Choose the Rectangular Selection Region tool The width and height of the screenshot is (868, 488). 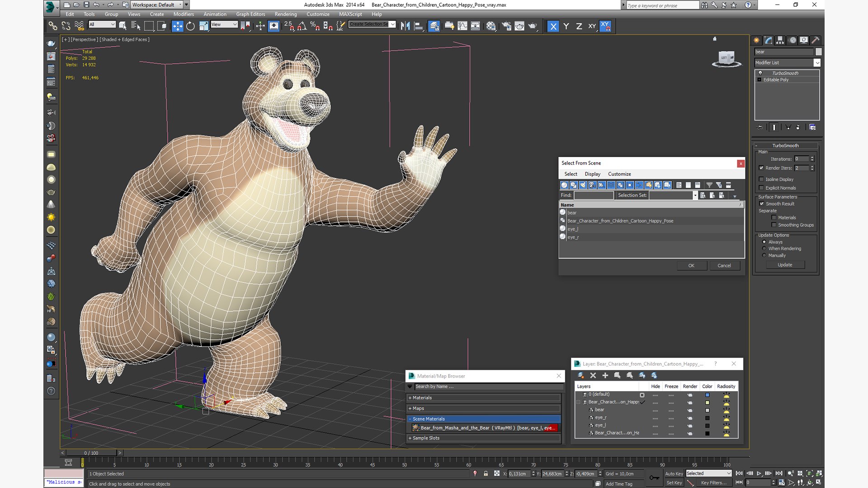click(x=149, y=26)
